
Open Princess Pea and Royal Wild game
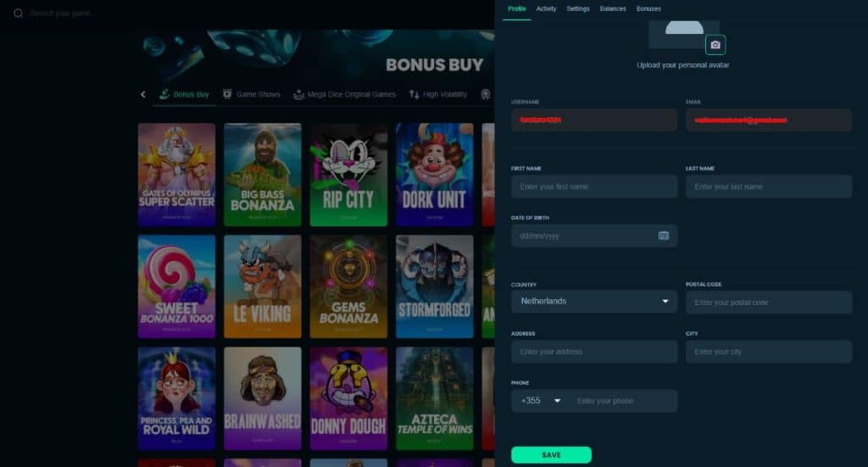point(176,398)
